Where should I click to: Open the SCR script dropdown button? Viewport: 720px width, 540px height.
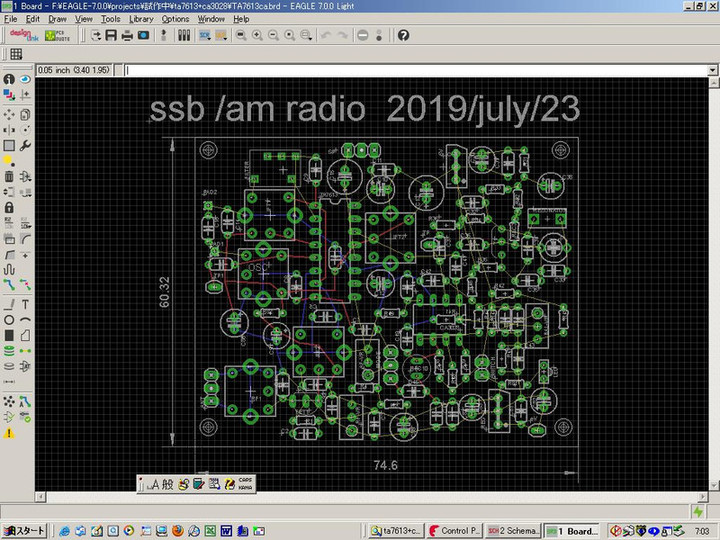coord(204,36)
